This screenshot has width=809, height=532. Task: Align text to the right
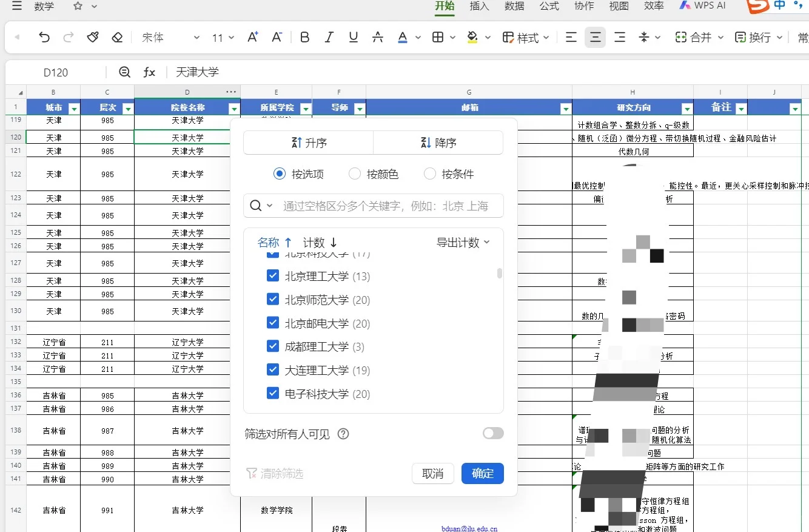click(x=620, y=38)
